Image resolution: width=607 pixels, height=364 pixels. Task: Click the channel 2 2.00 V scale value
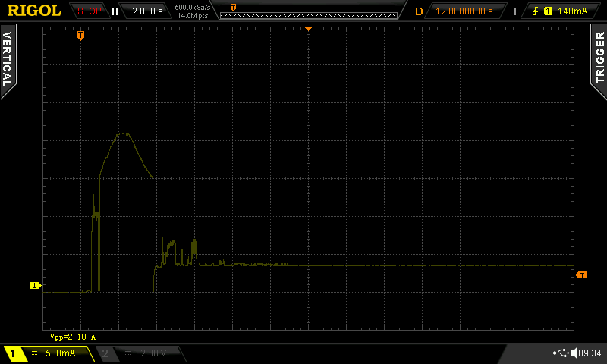[153, 353]
